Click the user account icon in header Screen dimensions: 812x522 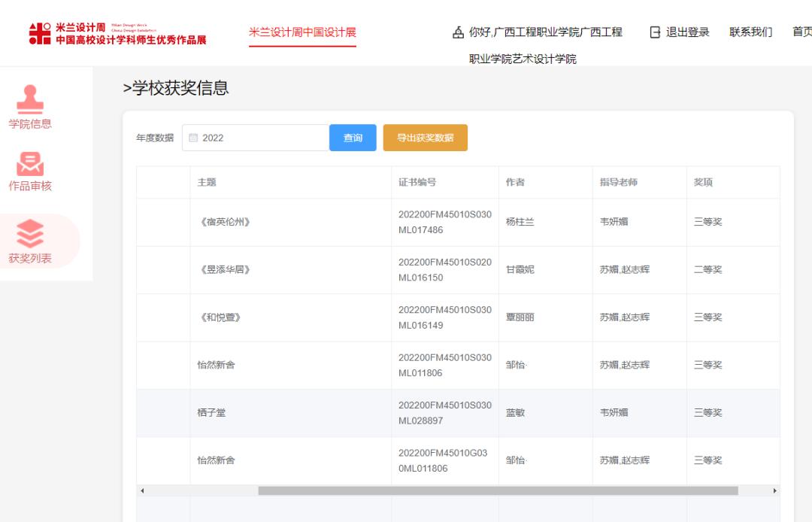[458, 32]
